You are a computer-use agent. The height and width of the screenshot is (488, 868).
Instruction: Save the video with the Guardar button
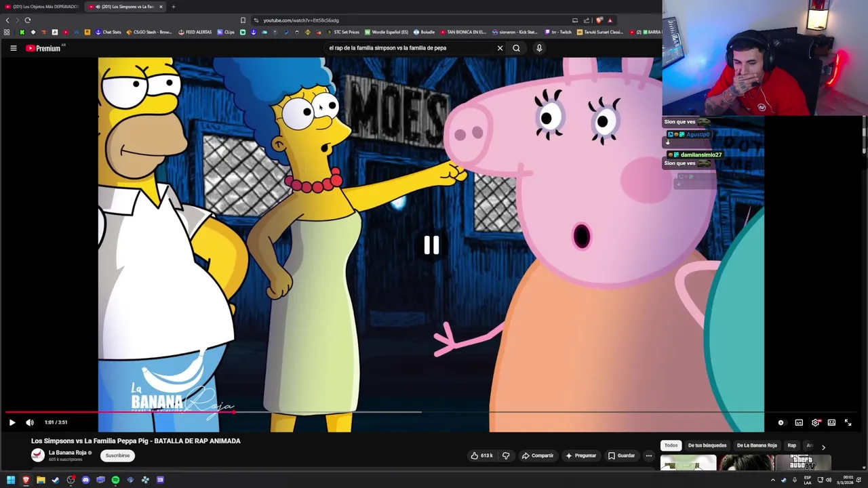pyautogui.click(x=622, y=455)
